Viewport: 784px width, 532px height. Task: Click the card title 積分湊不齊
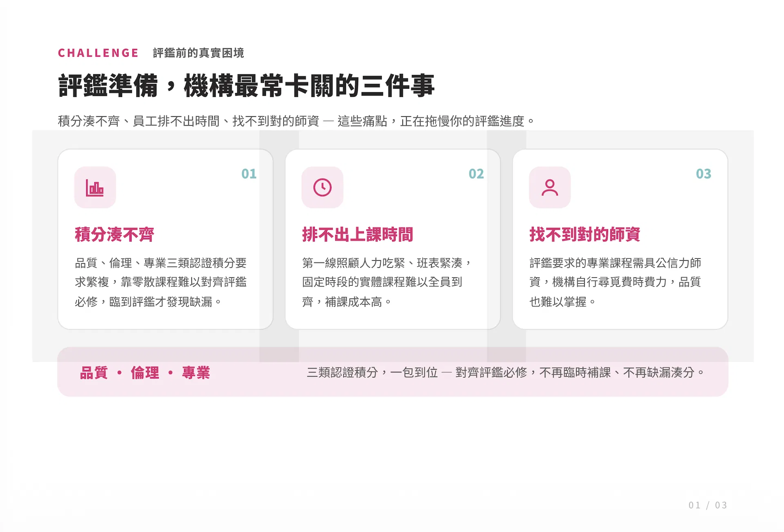114,235
